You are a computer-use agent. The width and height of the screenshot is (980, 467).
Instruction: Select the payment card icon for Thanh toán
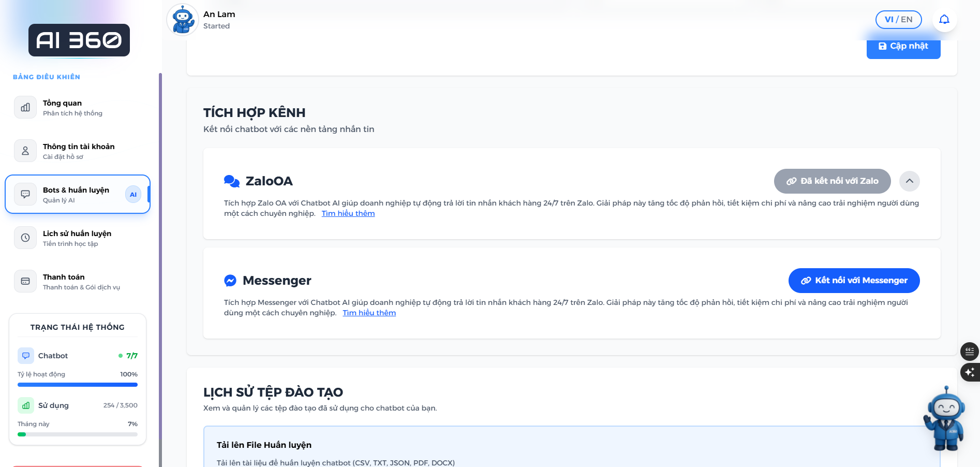point(25,281)
